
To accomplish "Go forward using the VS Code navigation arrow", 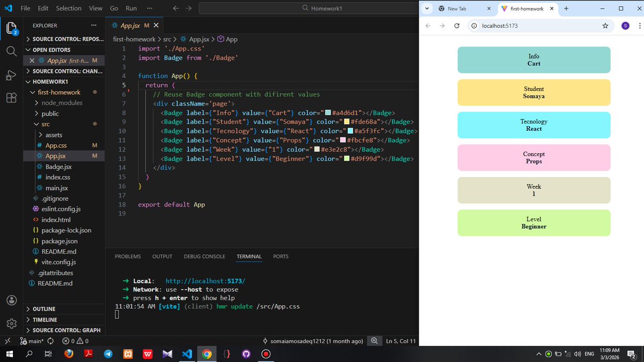I will 188,9.
